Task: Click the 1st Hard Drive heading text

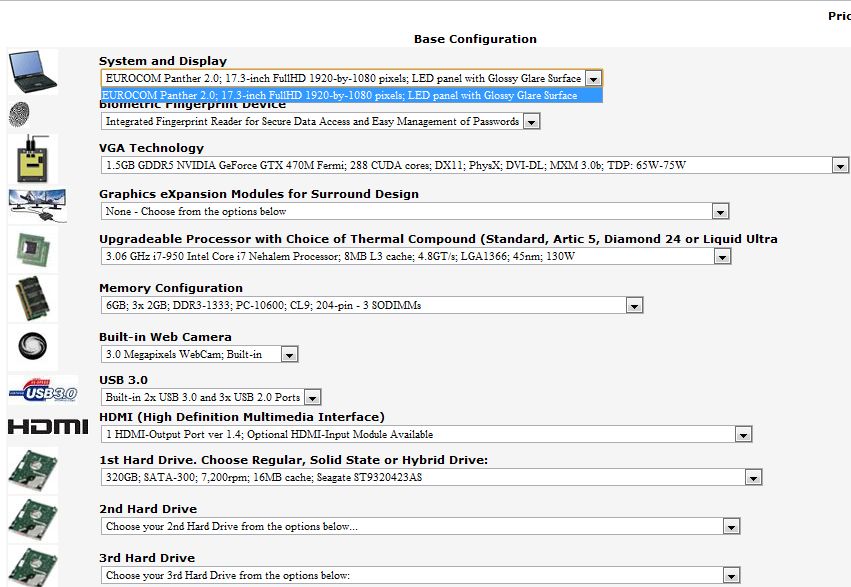Action: pyautogui.click(x=293, y=460)
